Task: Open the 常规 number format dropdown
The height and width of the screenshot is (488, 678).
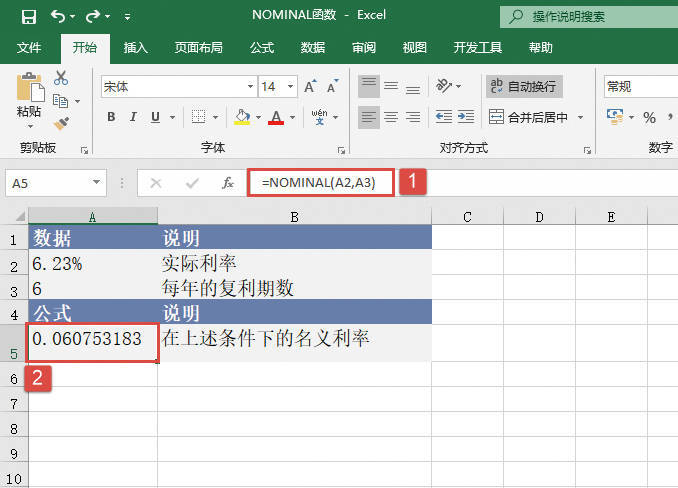Action: pyautogui.click(x=640, y=87)
